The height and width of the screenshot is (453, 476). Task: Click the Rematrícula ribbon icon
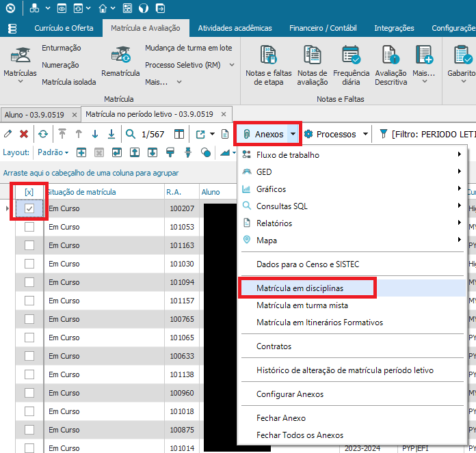pos(121,55)
